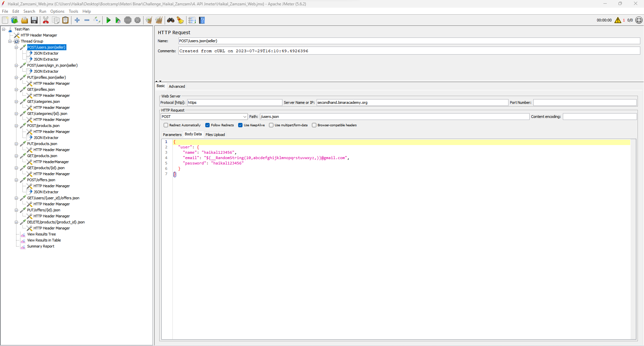The image size is (644, 346).
Task: Click the Name input field
Action: point(409,41)
